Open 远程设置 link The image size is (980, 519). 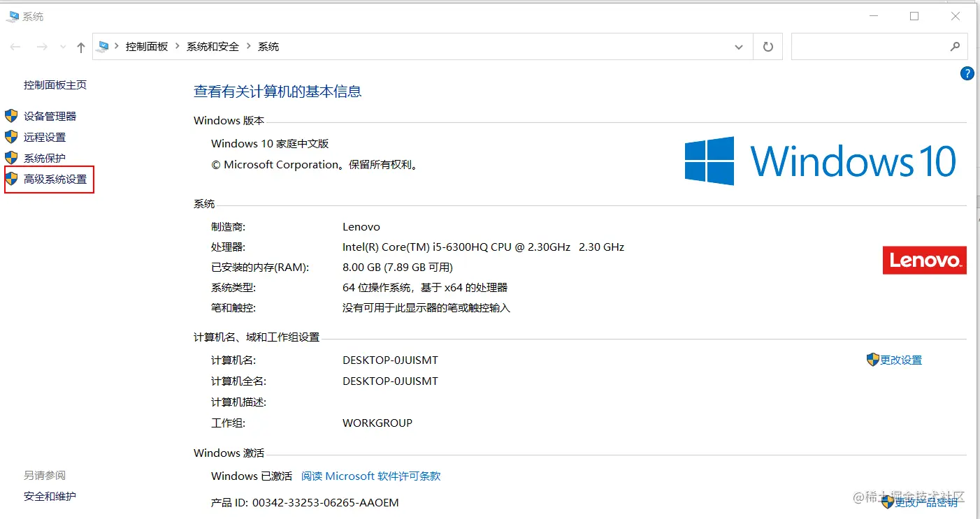(45, 138)
